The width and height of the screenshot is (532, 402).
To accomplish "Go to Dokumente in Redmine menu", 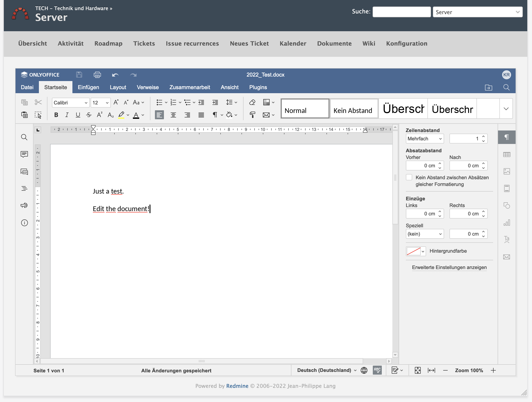I will point(334,44).
